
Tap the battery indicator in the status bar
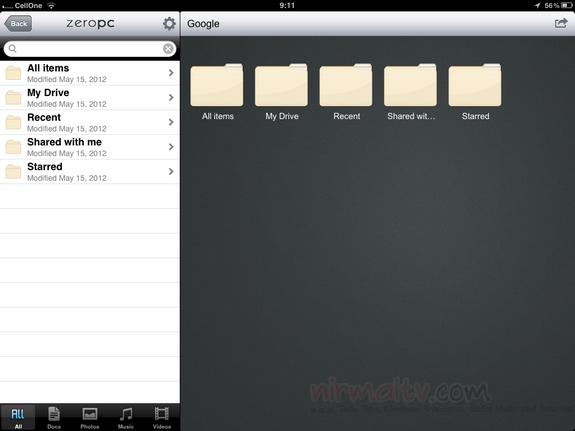567,6
